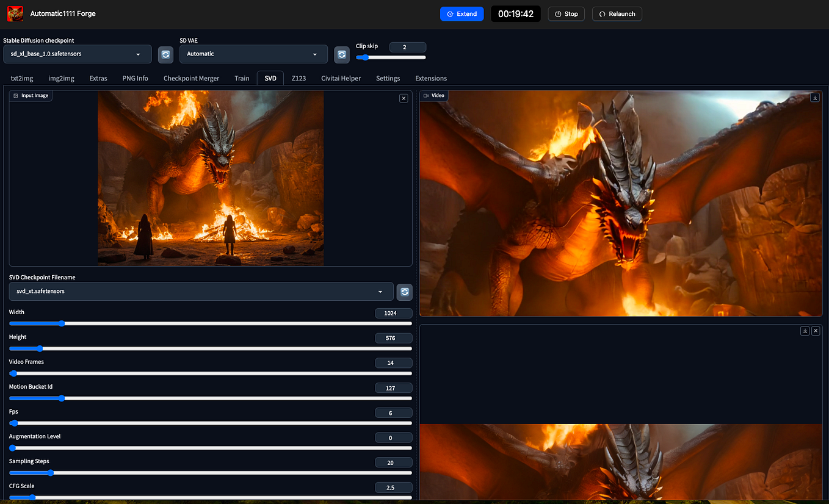This screenshot has width=829, height=504.
Task: Switch to the txt2img tab
Action: coord(21,78)
